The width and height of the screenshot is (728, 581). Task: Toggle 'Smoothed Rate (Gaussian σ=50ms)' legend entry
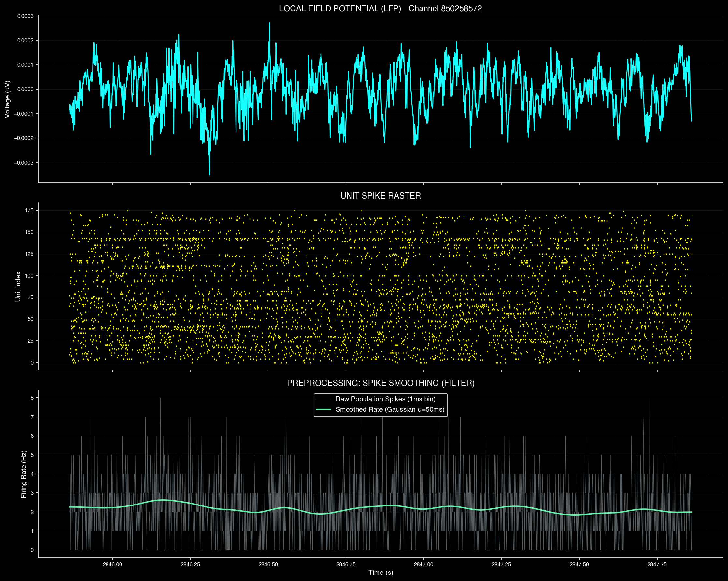click(391, 409)
